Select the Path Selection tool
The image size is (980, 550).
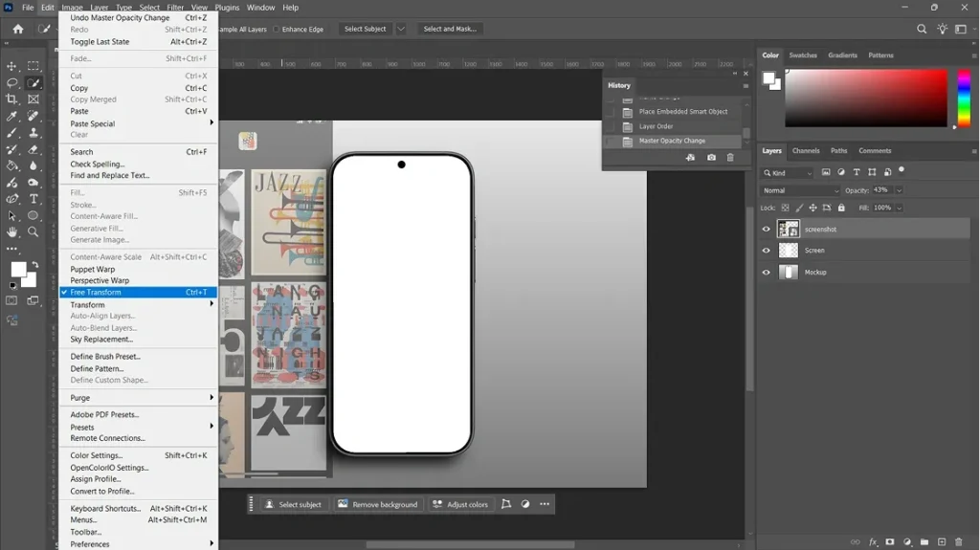click(x=11, y=215)
